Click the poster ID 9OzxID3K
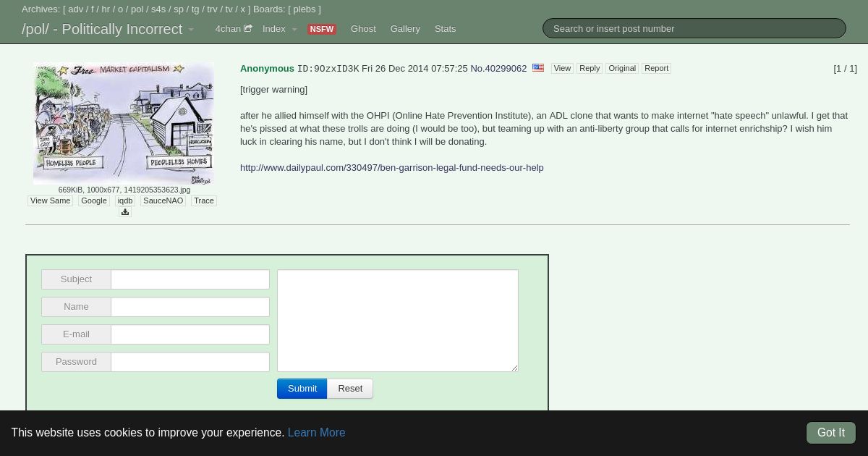 pyautogui.click(x=328, y=69)
